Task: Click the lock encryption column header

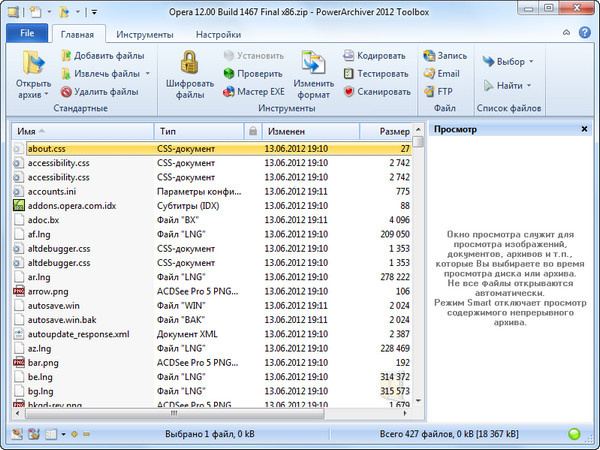Action: (x=253, y=131)
